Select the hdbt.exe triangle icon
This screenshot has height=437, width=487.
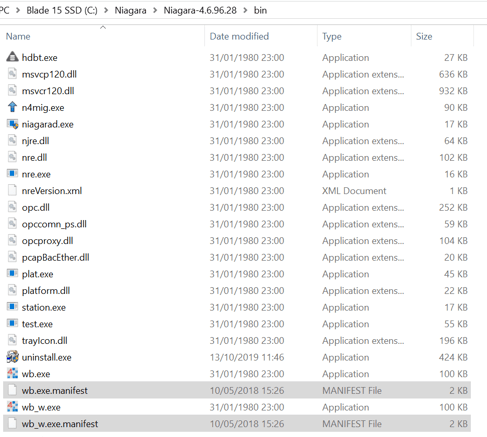pos(12,57)
